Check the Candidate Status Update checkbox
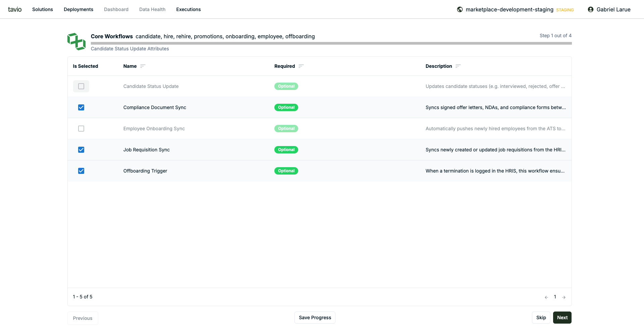Screen dimensions: 644x333 click(x=81, y=86)
